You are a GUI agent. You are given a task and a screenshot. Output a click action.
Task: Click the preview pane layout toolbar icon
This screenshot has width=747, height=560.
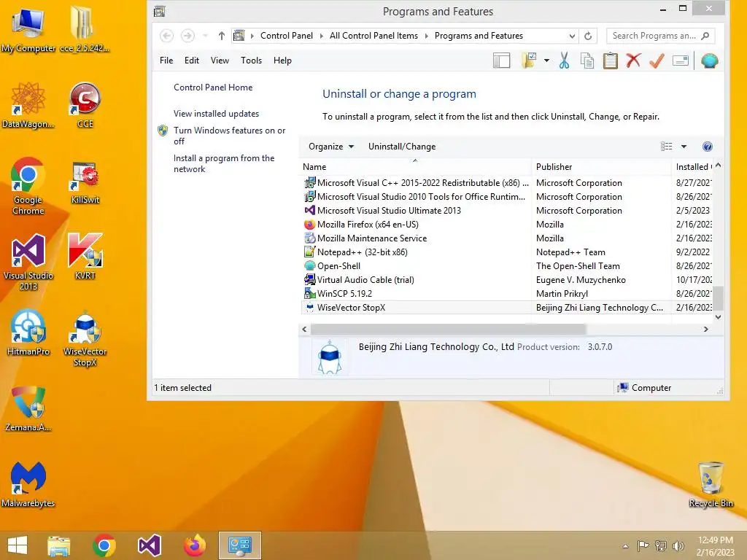[501, 61]
